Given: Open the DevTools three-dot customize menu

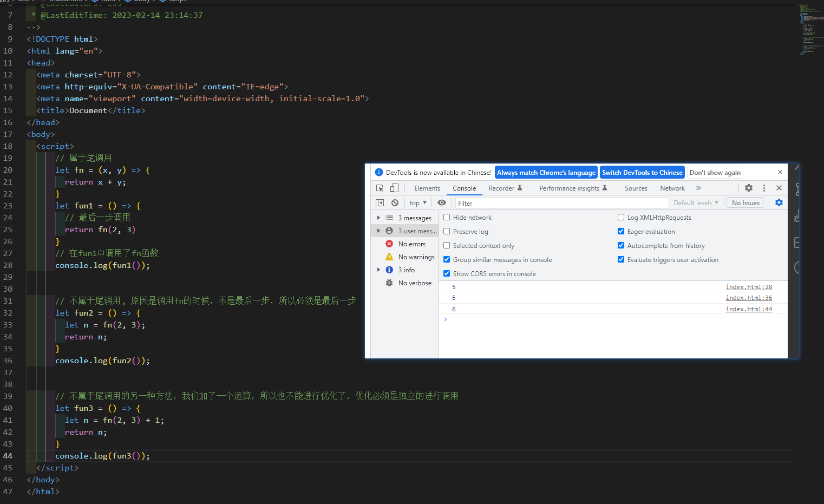Looking at the screenshot, I should tap(764, 188).
